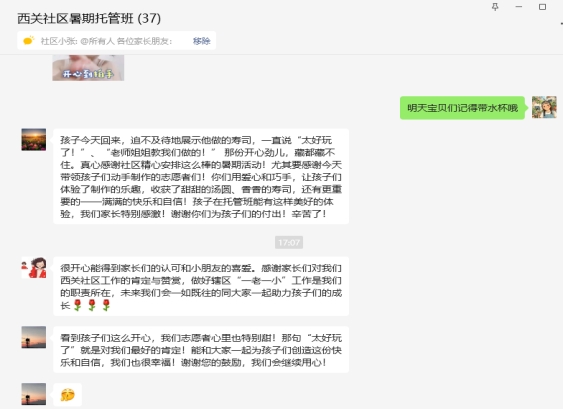The width and height of the screenshot is (563, 410).
Task: Select the volunteer's 太好玩了 reply message
Action: pyautogui.click(x=201, y=350)
